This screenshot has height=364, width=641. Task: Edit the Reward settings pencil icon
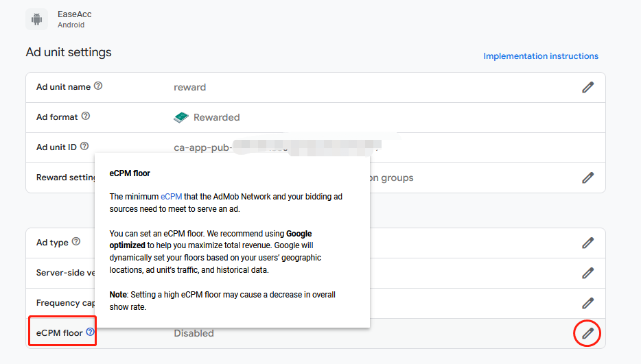588,178
